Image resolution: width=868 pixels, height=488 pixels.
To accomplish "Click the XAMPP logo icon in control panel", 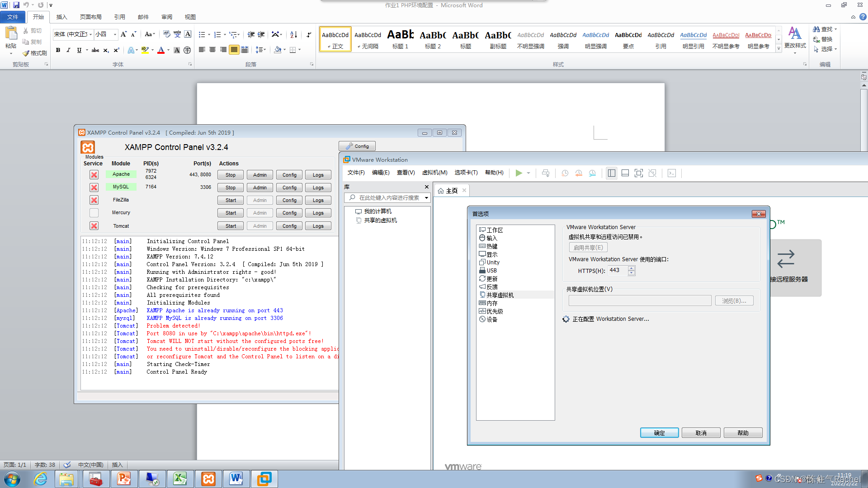I will tap(88, 147).
